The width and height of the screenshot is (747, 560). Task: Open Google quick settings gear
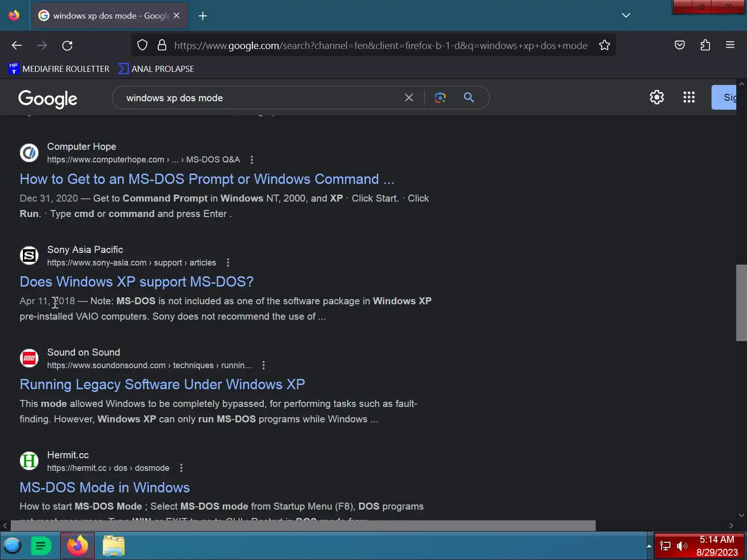[657, 97]
